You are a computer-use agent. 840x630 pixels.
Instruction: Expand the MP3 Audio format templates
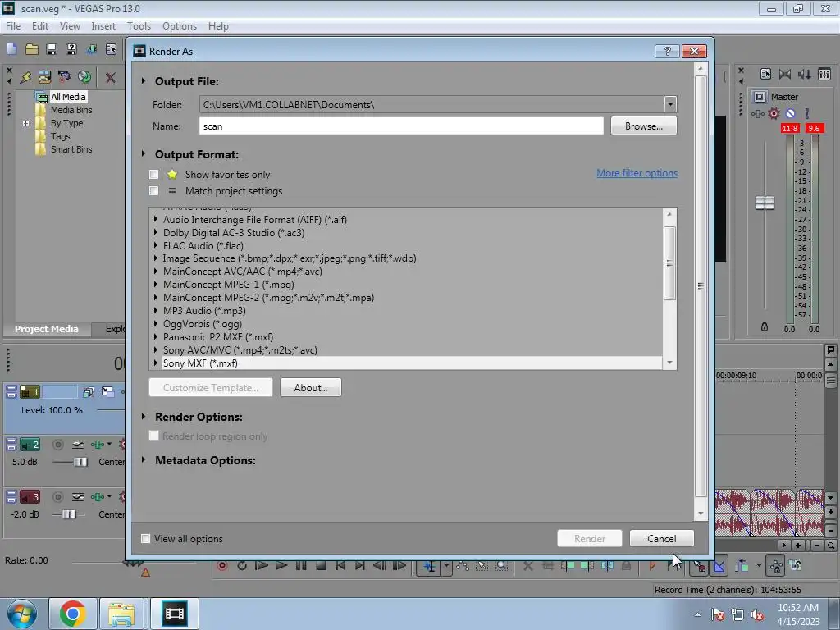(155, 310)
